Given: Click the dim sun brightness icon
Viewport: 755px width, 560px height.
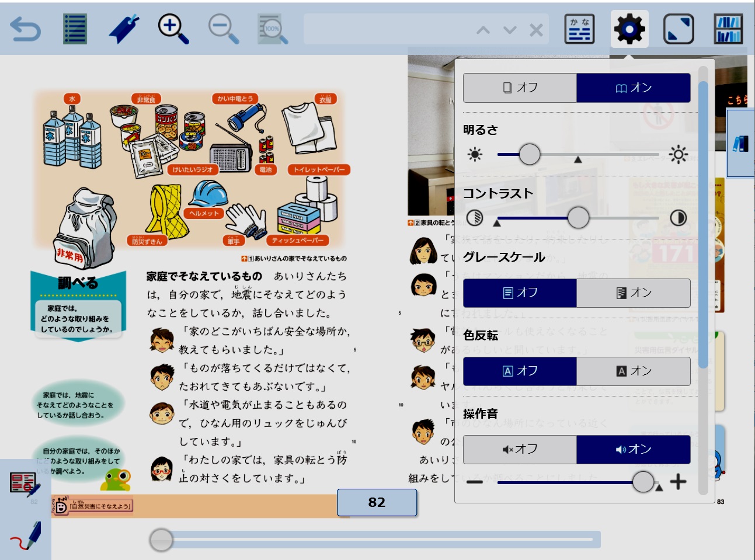Looking at the screenshot, I should pyautogui.click(x=475, y=154).
